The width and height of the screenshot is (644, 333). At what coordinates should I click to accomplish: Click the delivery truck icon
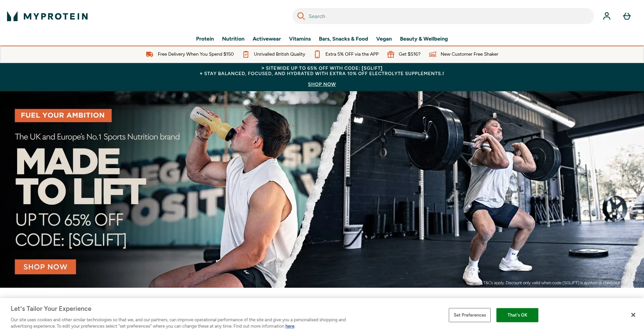click(x=150, y=54)
